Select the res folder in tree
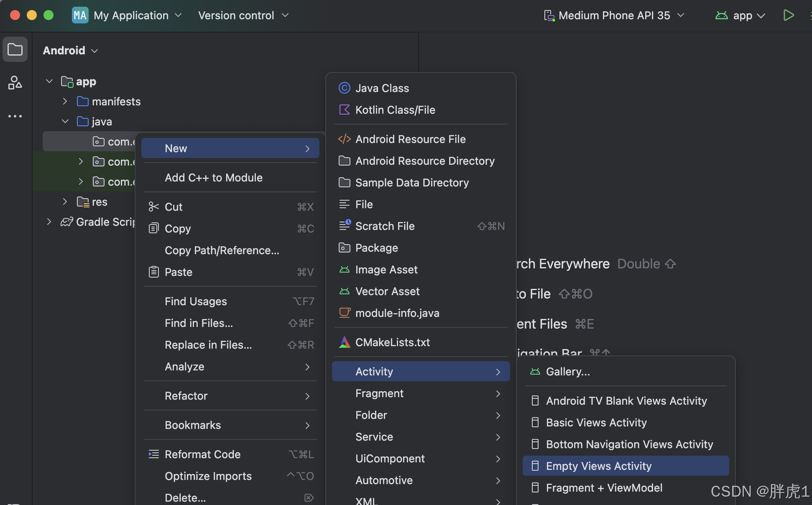 click(x=100, y=202)
